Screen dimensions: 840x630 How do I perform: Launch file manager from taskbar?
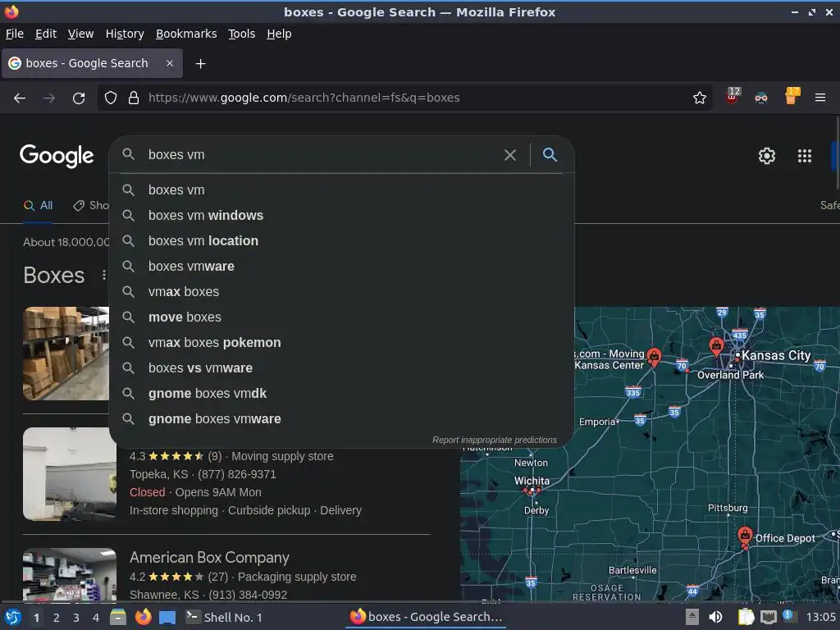click(x=118, y=617)
